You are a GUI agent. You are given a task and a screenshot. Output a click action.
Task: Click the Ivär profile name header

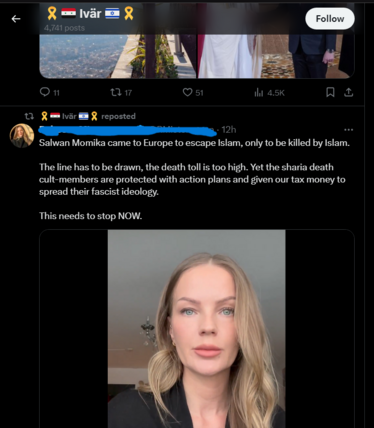[x=90, y=14]
